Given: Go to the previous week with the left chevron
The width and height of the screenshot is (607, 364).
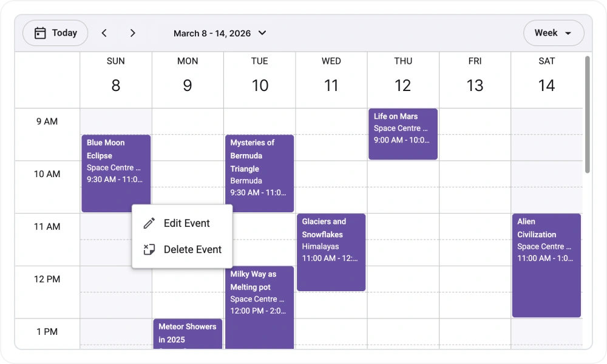Looking at the screenshot, I should (104, 33).
